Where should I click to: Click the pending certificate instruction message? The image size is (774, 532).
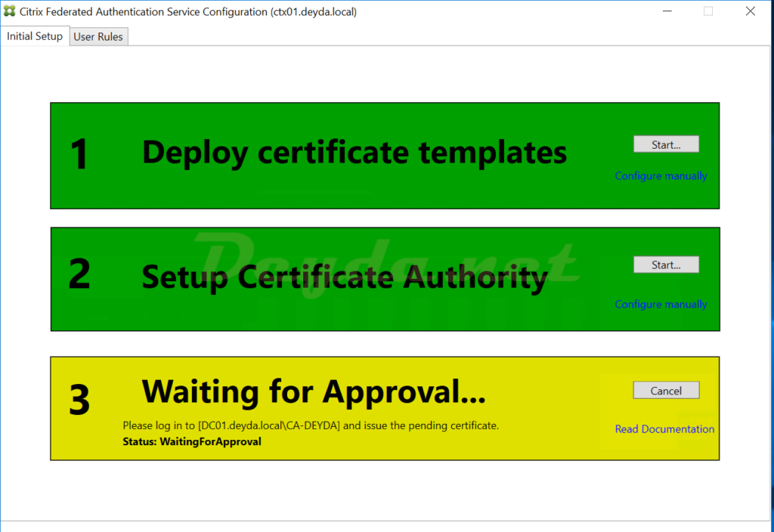(x=311, y=425)
